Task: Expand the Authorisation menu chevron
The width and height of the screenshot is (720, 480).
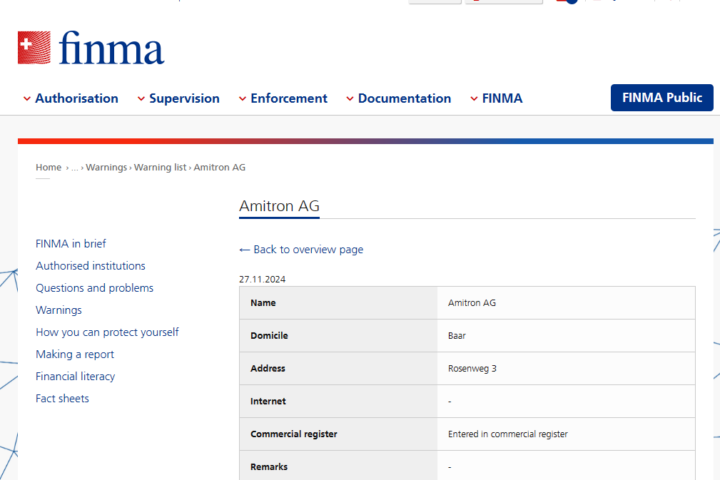Action: pyautogui.click(x=27, y=99)
